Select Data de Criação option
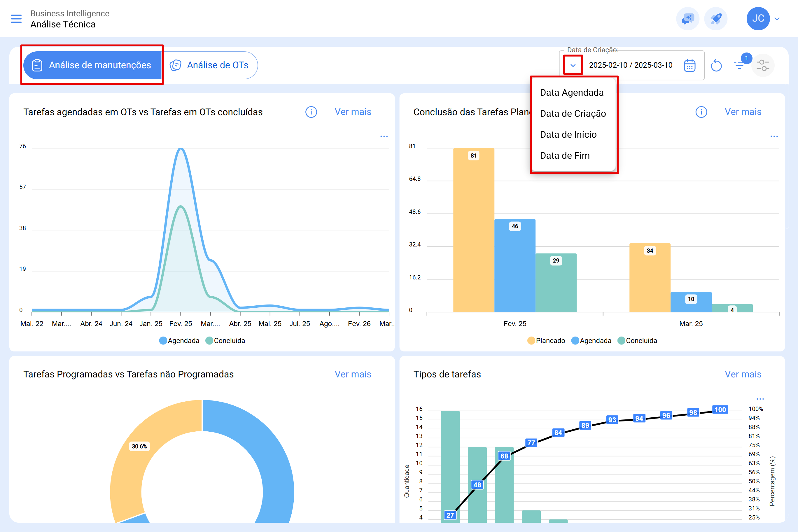798x532 pixels. tap(573, 113)
